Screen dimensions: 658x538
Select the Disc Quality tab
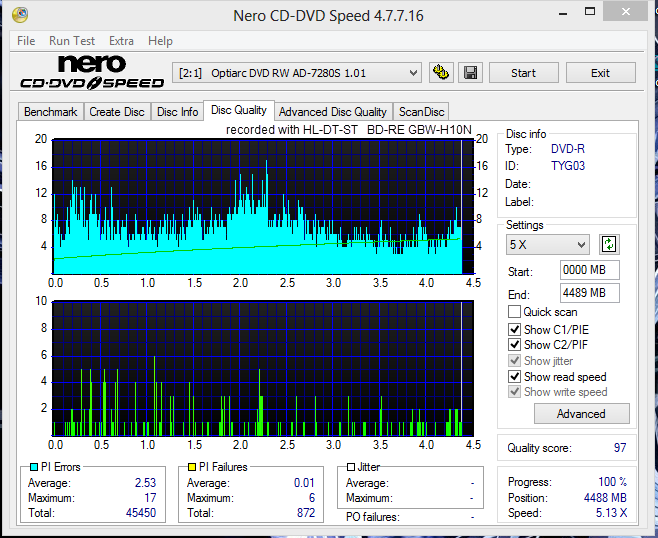239,110
